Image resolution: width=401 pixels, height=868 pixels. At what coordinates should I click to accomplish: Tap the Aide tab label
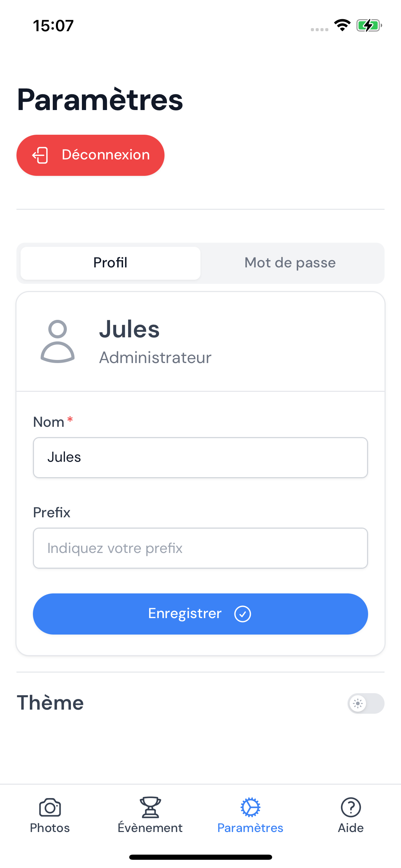tap(351, 828)
